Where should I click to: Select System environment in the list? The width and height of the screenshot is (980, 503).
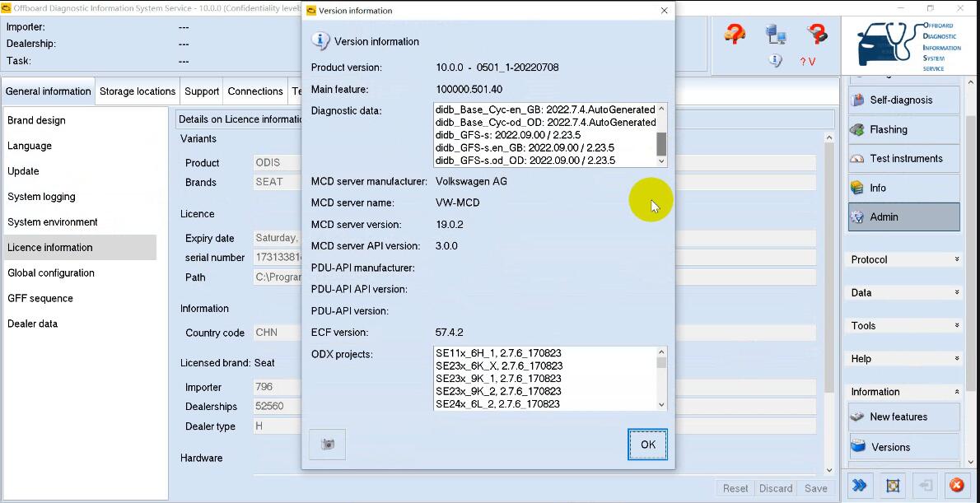(x=80, y=221)
